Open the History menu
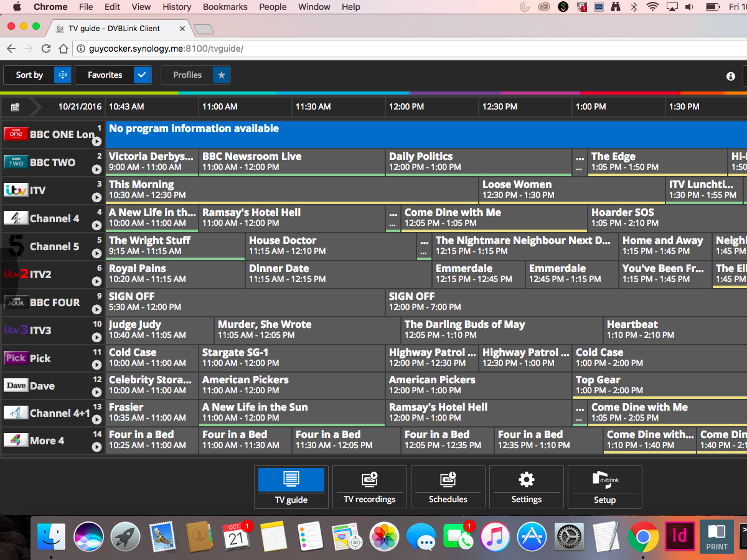This screenshot has width=747, height=560. pos(177,7)
